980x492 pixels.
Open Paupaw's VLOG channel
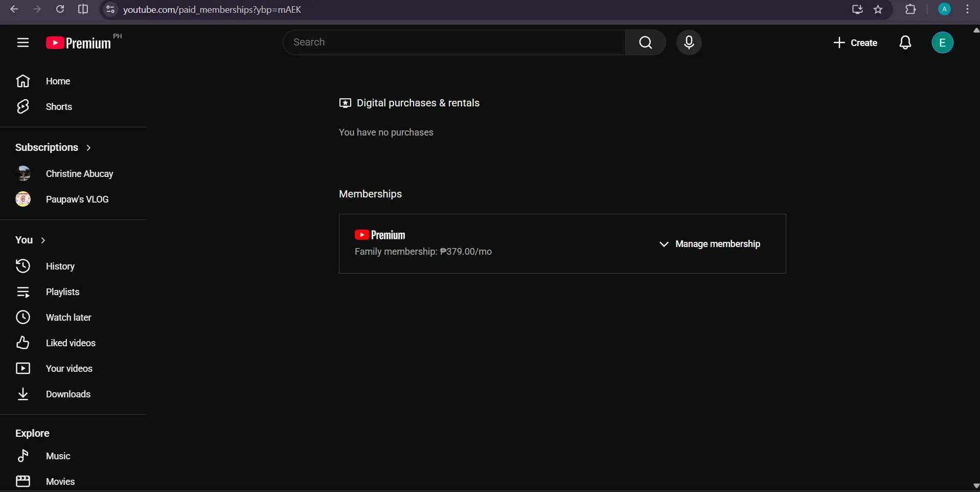click(x=74, y=199)
